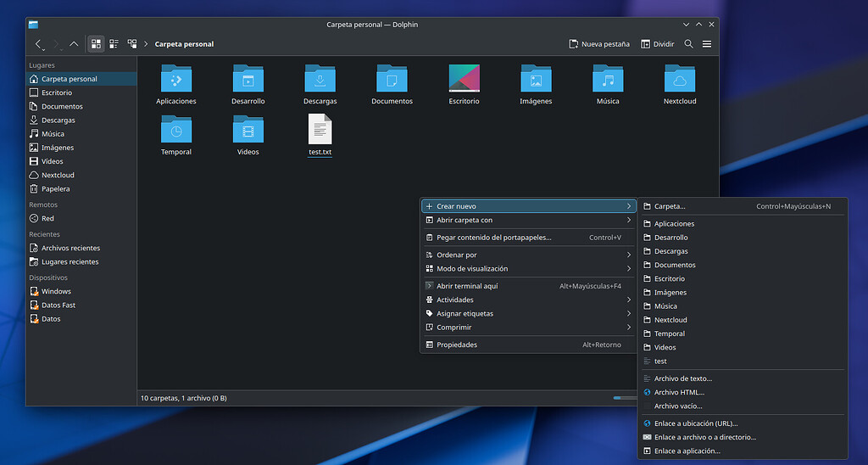Select Propiedades in the context menu
The image size is (868, 465).
click(x=457, y=345)
